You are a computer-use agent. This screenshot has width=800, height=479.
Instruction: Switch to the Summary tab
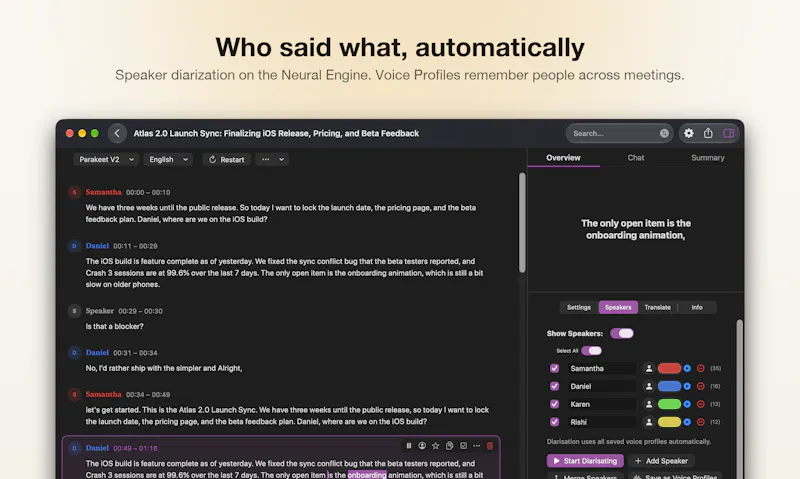(708, 158)
